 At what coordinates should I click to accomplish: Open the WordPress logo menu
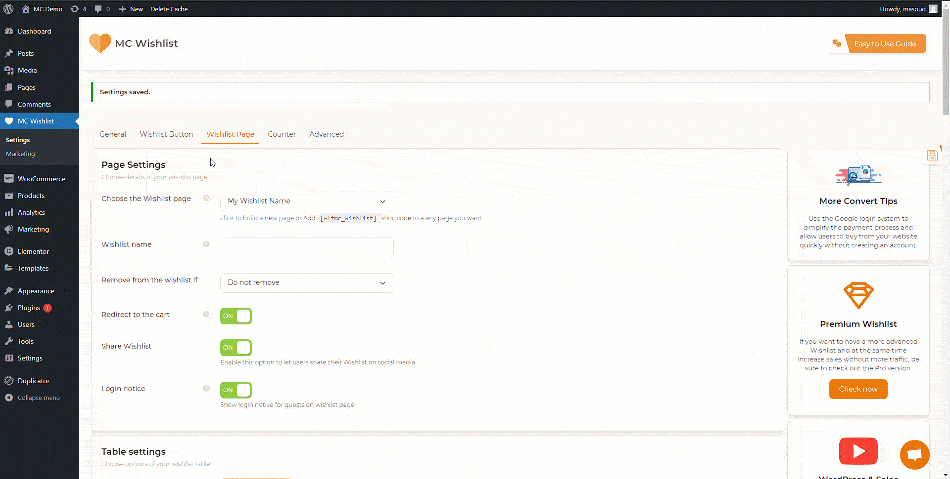click(8, 9)
